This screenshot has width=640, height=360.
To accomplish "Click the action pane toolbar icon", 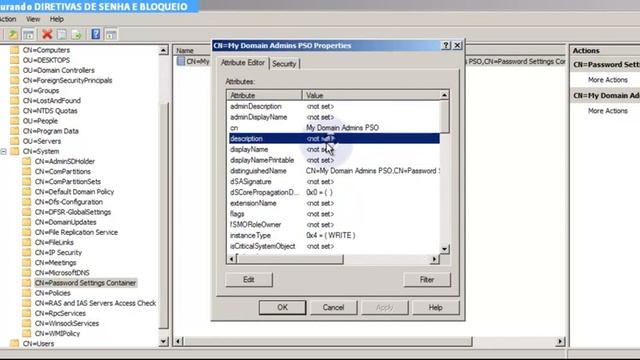I will pyautogui.click(x=111, y=35).
